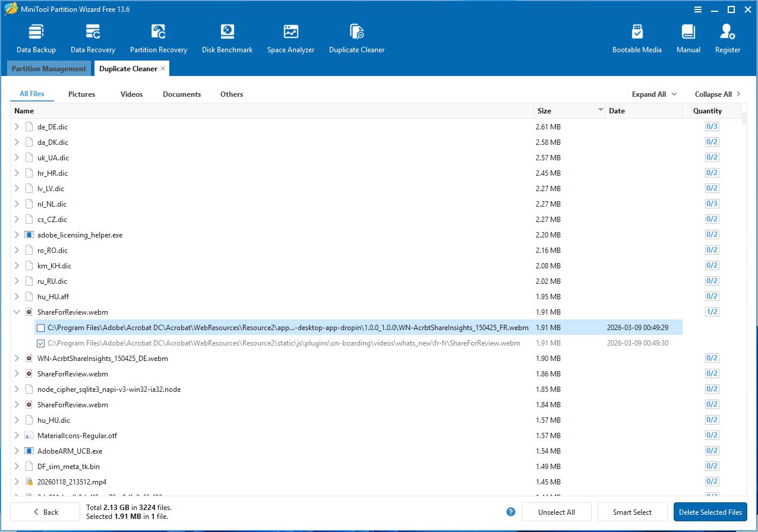The height and width of the screenshot is (532, 758).
Task: Open Partition Recovery
Action: coord(158,36)
